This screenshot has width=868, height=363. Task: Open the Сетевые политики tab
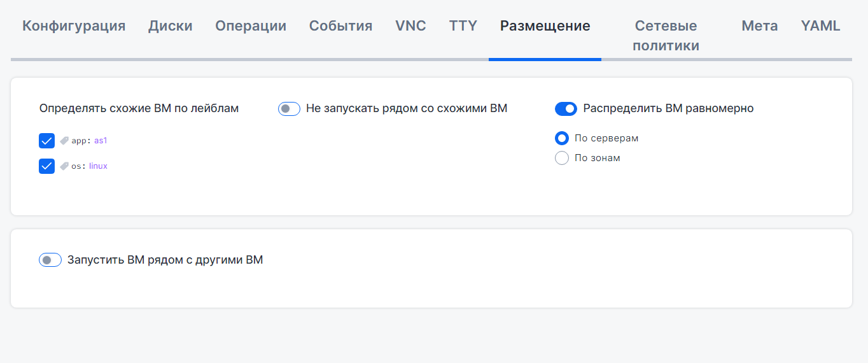point(666,36)
